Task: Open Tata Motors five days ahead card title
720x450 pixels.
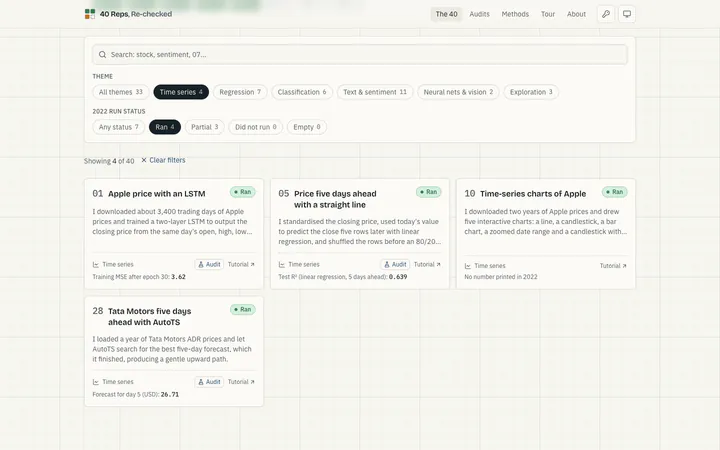Action: [150, 317]
